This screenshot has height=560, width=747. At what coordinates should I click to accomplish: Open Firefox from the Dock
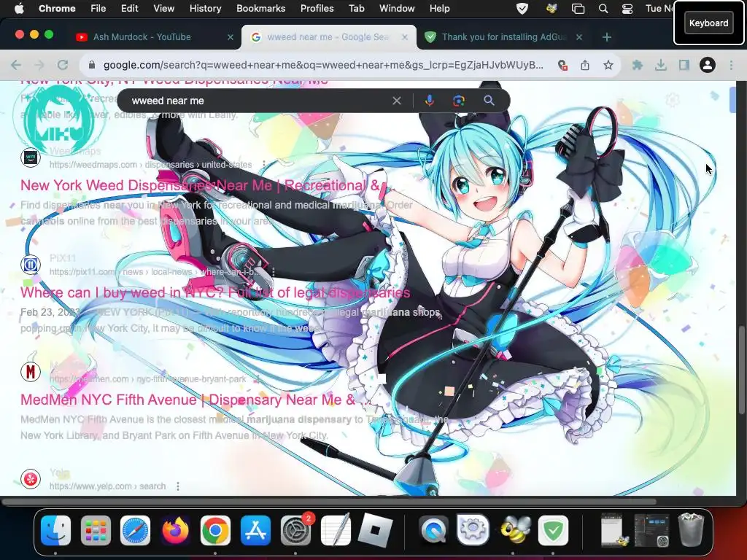pyautogui.click(x=175, y=530)
